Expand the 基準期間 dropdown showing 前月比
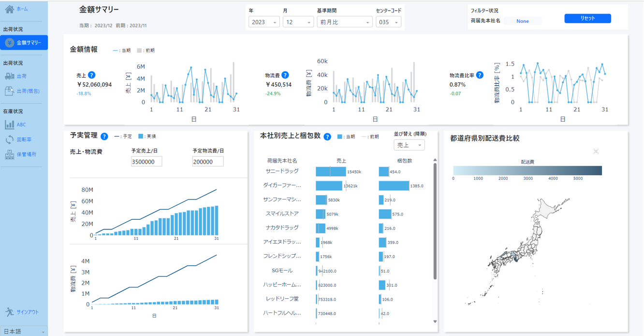This screenshot has height=336, width=644. tap(344, 22)
